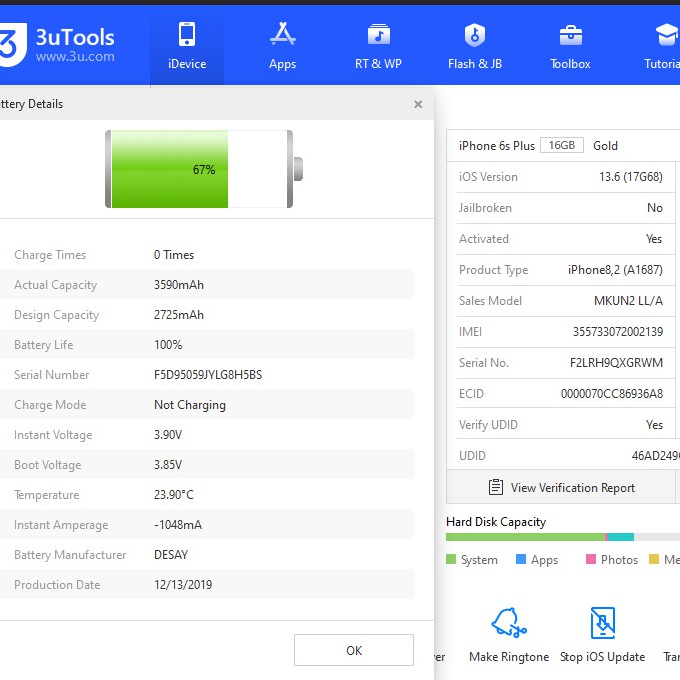Click the iOS Version value 13.6 (17G68)

coord(631,177)
